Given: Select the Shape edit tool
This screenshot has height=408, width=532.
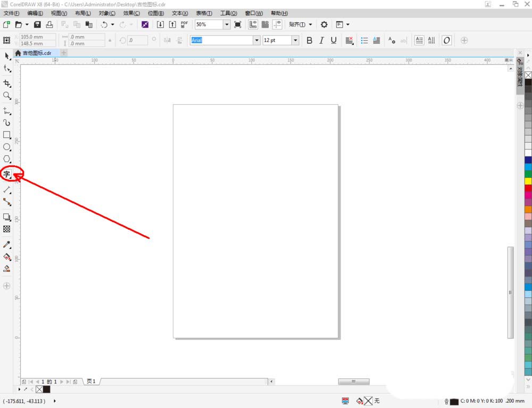Looking at the screenshot, I should tap(7, 69).
